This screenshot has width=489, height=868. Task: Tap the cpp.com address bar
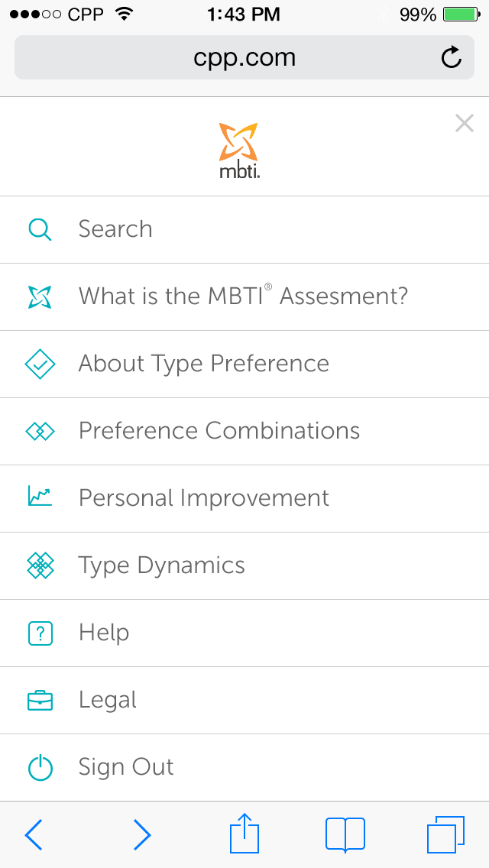click(x=244, y=58)
